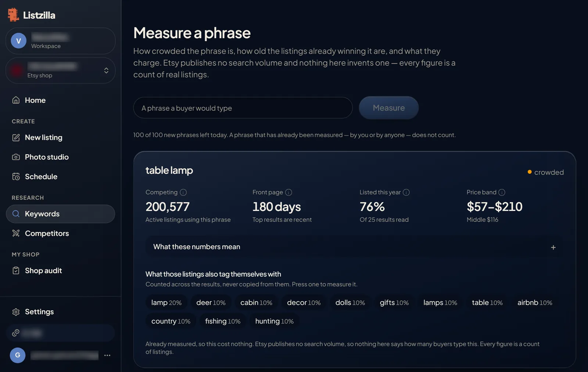The width and height of the screenshot is (588, 372).
Task: Open the Schedule section
Action: point(60,177)
